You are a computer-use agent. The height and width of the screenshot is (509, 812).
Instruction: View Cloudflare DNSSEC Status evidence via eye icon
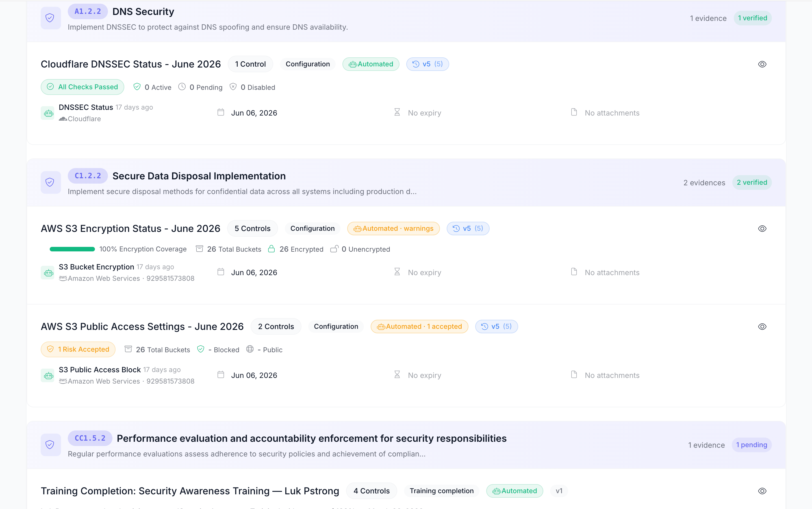pos(762,64)
